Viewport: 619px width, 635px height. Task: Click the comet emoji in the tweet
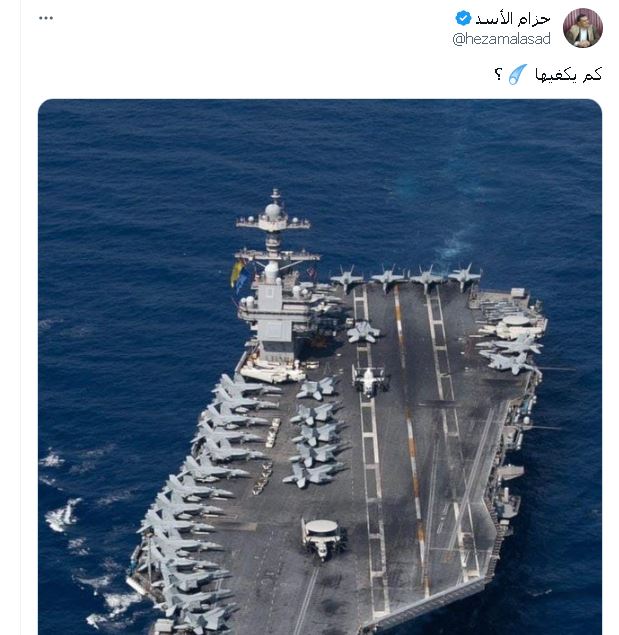pyautogui.click(x=516, y=74)
